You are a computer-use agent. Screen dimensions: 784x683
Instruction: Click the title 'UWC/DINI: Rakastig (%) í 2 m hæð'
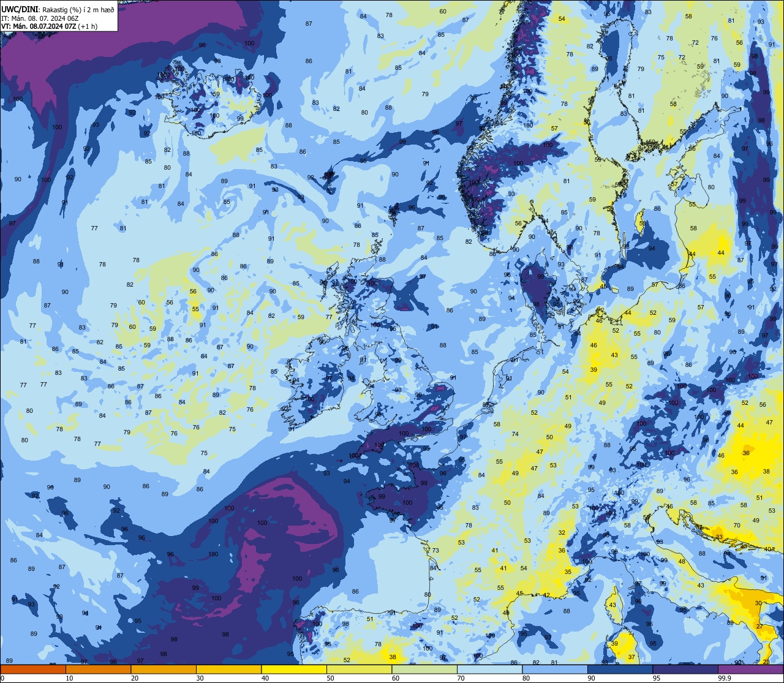pos(58,9)
